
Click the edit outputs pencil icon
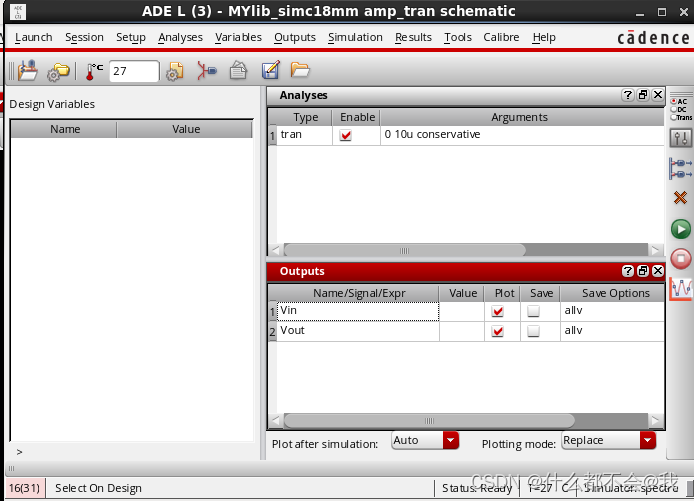[x=270, y=70]
